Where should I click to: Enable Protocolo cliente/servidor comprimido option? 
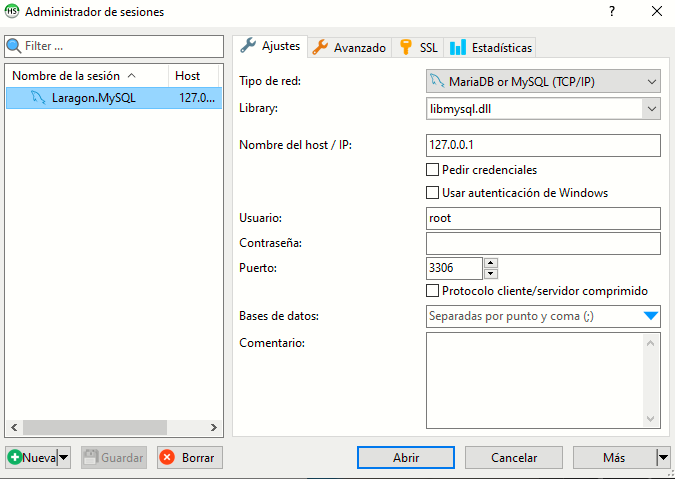tap(433, 291)
